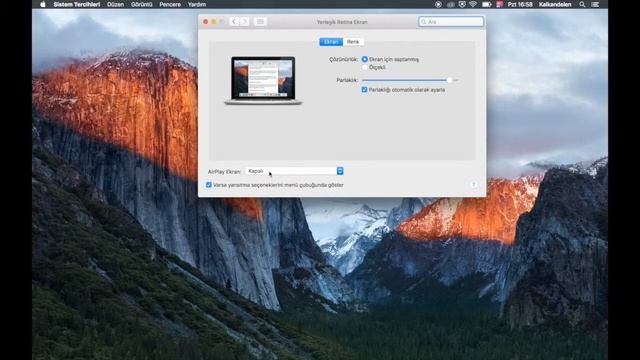
Task: Open the Kalkandelen user menu
Action: click(555, 4)
